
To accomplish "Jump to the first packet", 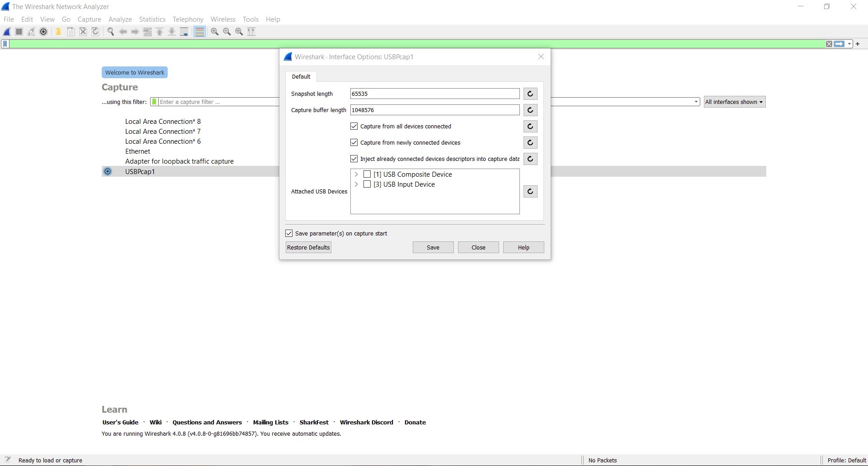I will (160, 32).
